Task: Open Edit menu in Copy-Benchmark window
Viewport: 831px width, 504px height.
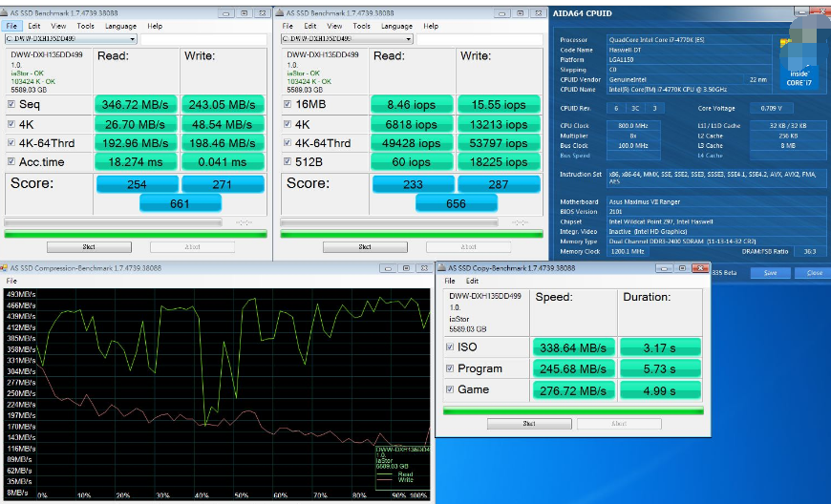Action: coord(472,282)
